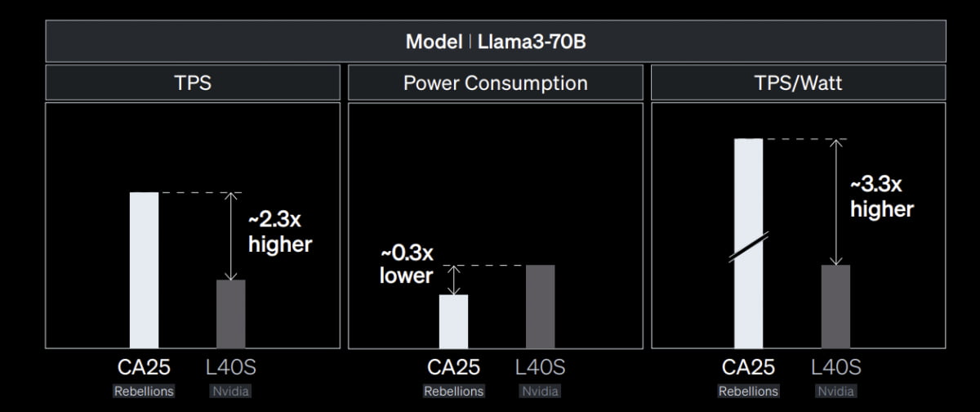Click the ~3.3x higher annotation
This screenshot has height=412, width=980.
(882, 197)
